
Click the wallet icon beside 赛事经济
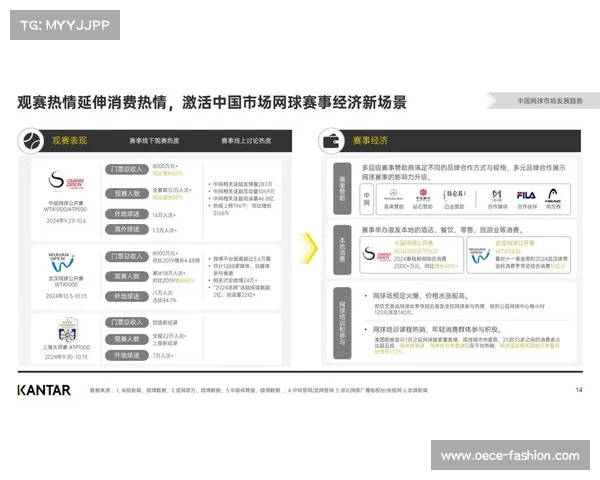click(x=331, y=141)
